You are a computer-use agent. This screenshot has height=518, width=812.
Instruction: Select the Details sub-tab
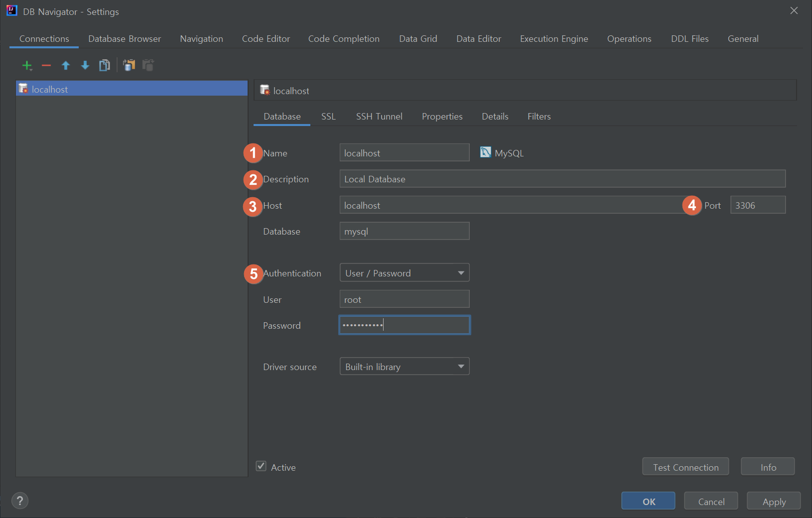click(x=495, y=117)
